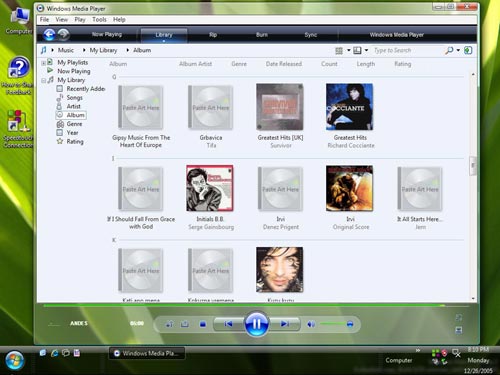Open the File menu

(x=44, y=20)
